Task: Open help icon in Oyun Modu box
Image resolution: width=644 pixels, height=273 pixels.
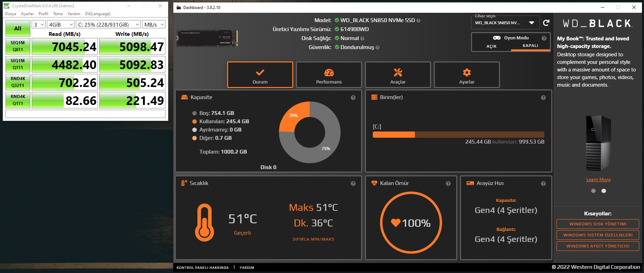Action: point(544,38)
